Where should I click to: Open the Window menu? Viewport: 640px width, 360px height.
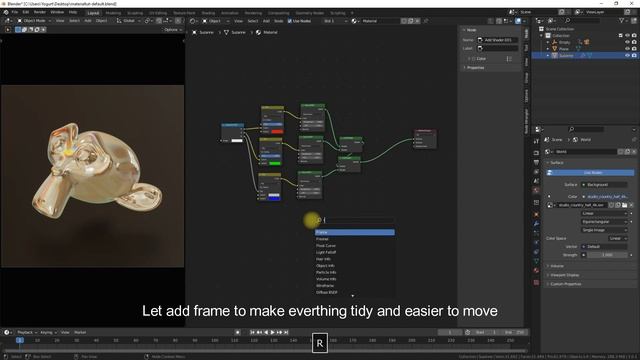pyautogui.click(x=57, y=12)
